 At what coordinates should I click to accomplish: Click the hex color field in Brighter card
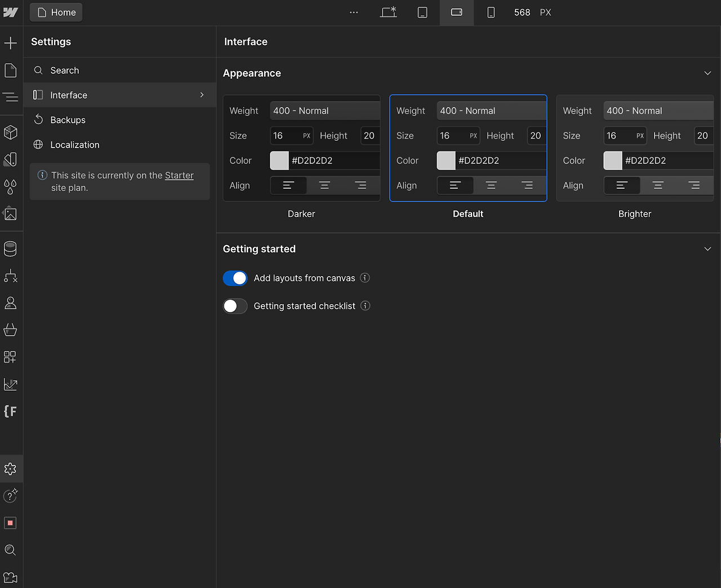click(x=668, y=161)
